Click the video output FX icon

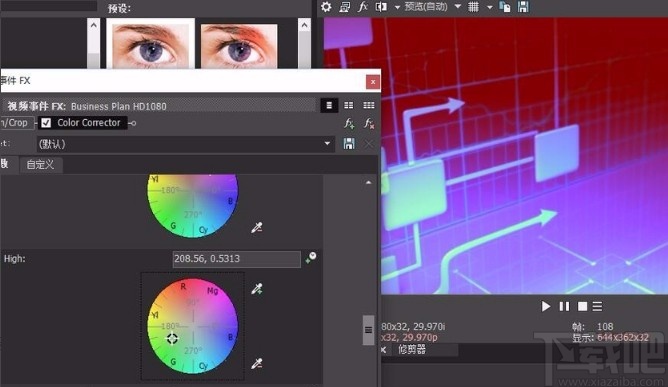pos(363,6)
